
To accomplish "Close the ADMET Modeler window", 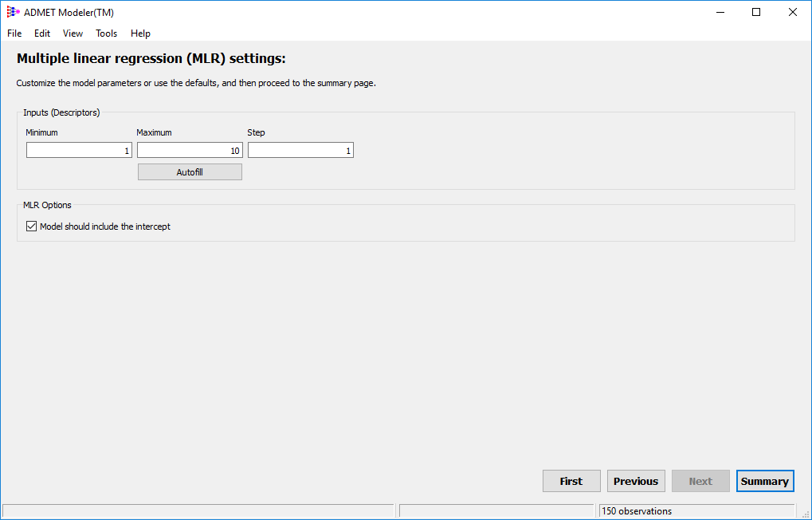I will point(792,12).
